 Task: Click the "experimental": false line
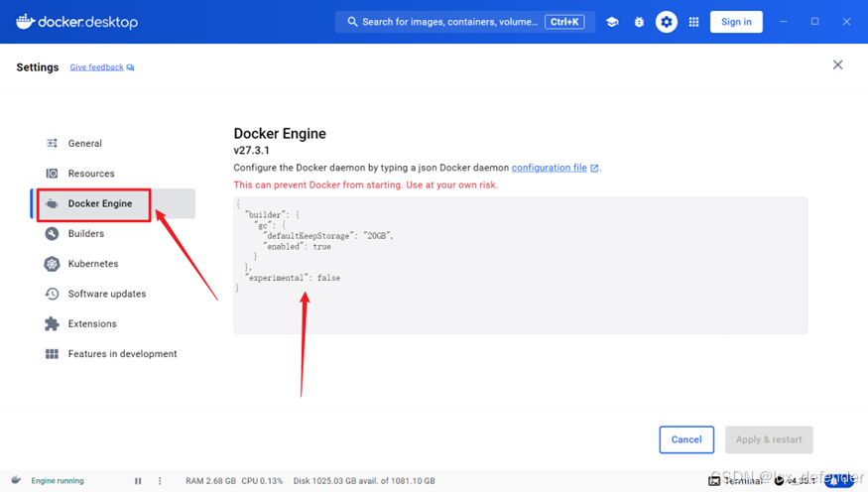tap(293, 278)
